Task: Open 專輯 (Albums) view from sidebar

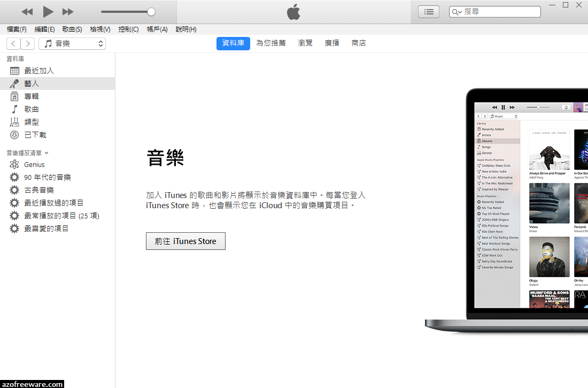Action: [31, 96]
